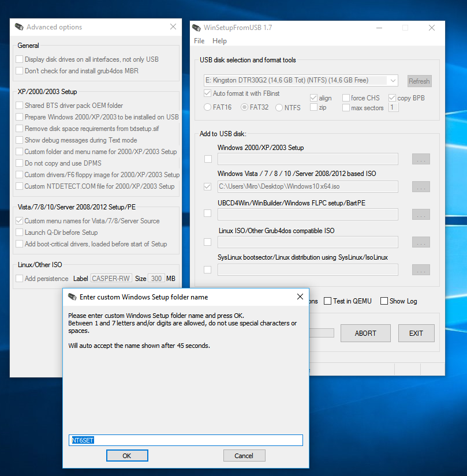Check Display disk drives on all interfaces
The width and height of the screenshot is (467, 476).
click(x=19, y=59)
